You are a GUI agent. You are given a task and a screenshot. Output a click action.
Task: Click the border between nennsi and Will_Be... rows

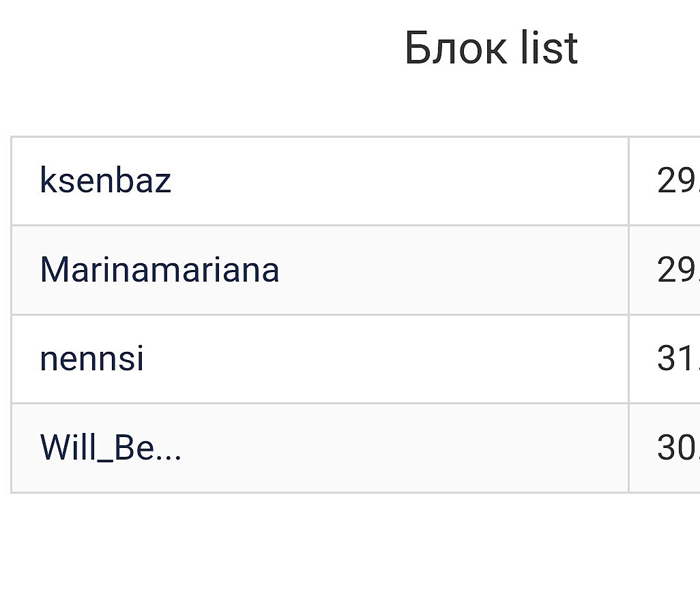[x=319, y=403]
